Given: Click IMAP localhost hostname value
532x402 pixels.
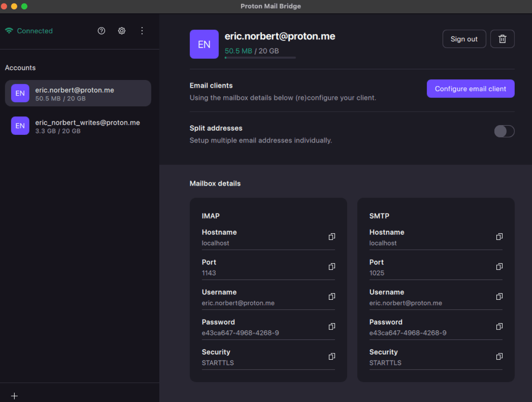Looking at the screenshot, I should (215, 243).
